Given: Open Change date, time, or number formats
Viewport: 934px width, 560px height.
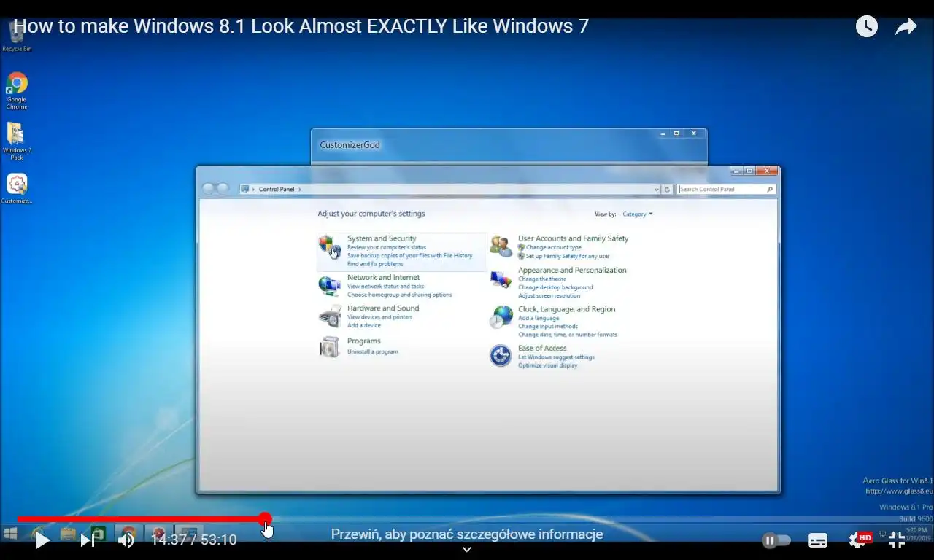Looking at the screenshot, I should pos(568,335).
